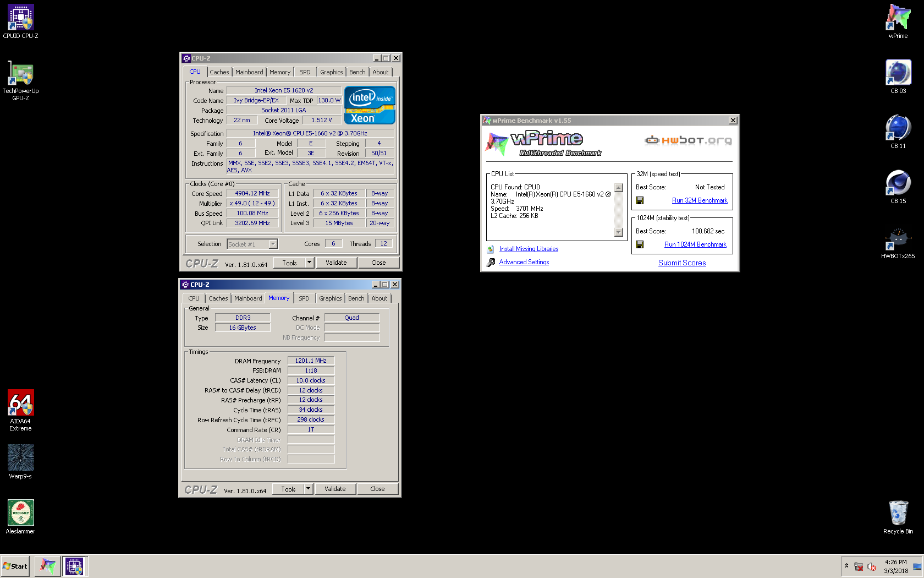
Task: Open the Graphics tab in upper CPU-Z window
Action: [331, 72]
